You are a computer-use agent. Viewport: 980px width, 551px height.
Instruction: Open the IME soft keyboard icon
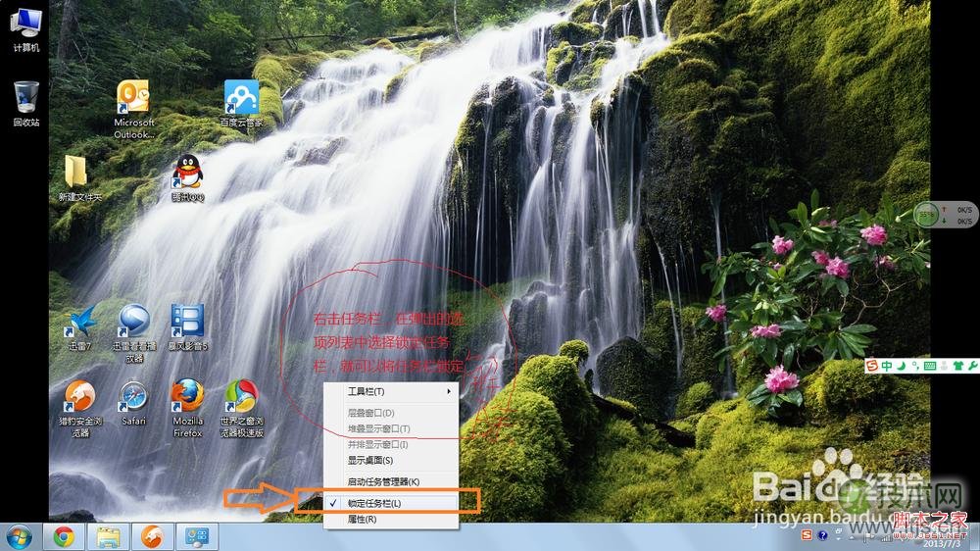tap(929, 366)
